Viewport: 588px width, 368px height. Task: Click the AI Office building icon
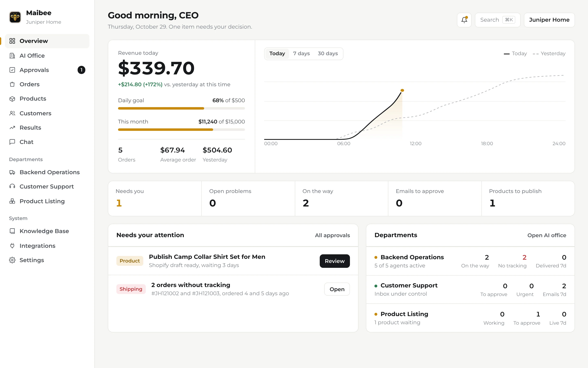(x=12, y=55)
